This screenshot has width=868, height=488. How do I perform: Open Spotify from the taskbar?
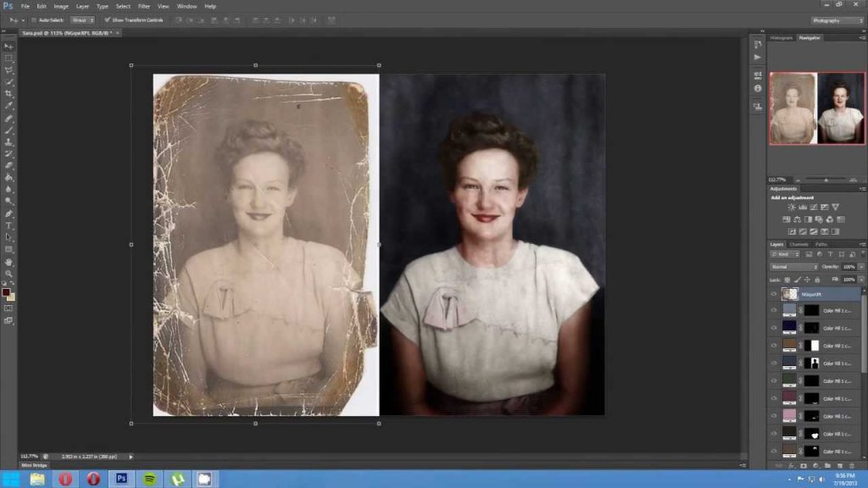click(x=149, y=479)
